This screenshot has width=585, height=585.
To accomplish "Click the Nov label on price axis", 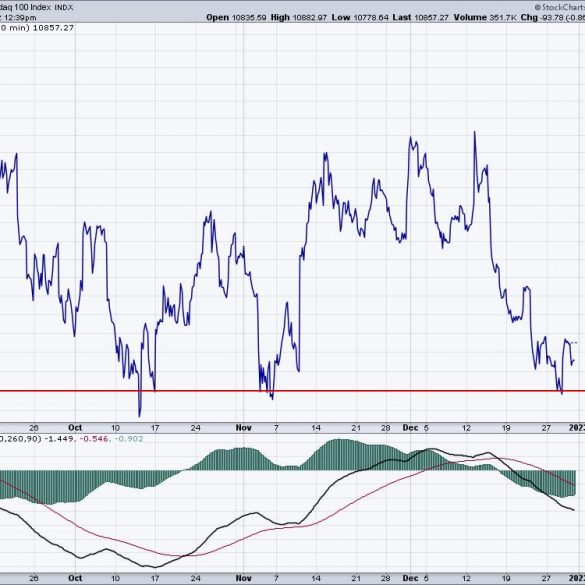I will point(244,428).
